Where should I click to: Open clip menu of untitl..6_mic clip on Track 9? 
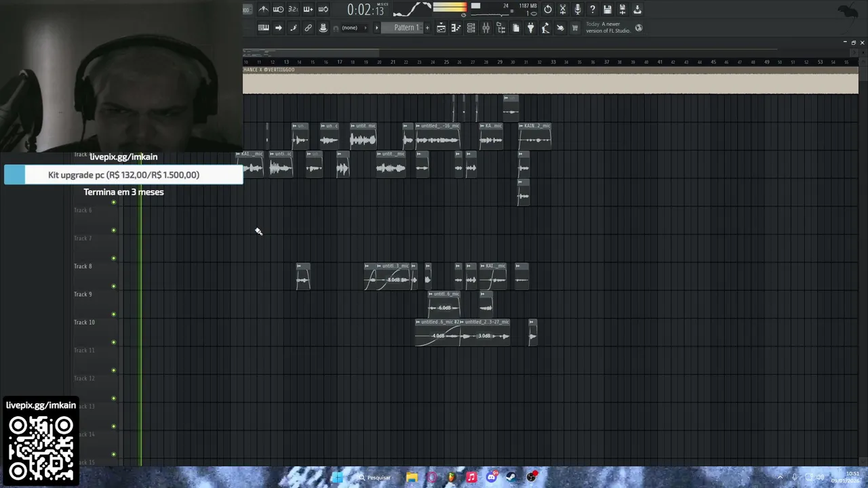(431, 294)
